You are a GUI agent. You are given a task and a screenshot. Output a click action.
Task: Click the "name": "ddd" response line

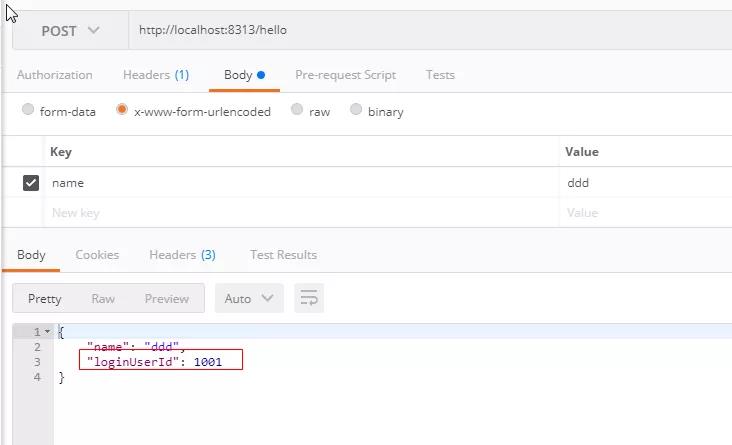[x=136, y=347]
